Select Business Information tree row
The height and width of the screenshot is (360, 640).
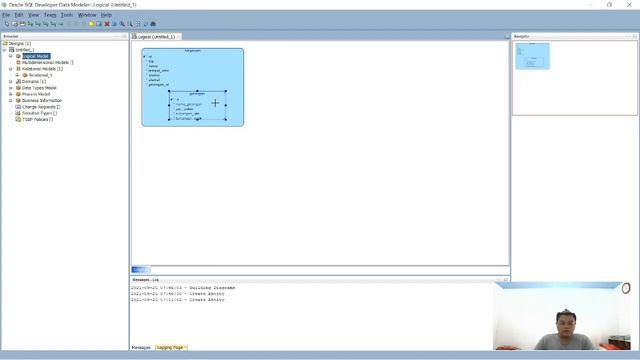(42, 100)
